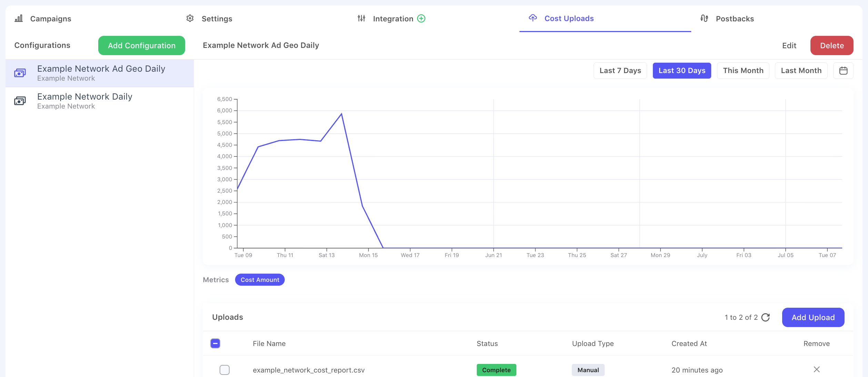This screenshot has width=868, height=377.
Task: Click the File Name column header
Action: (269, 344)
